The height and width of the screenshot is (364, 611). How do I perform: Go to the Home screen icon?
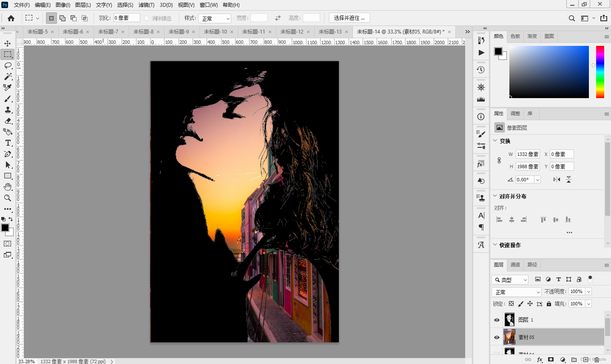[11, 18]
